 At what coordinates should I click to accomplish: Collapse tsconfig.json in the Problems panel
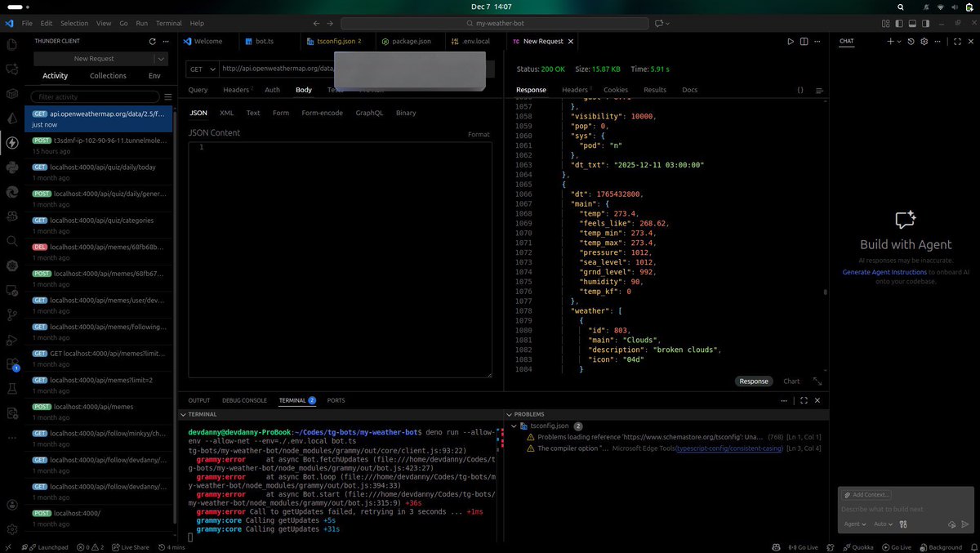click(x=514, y=426)
